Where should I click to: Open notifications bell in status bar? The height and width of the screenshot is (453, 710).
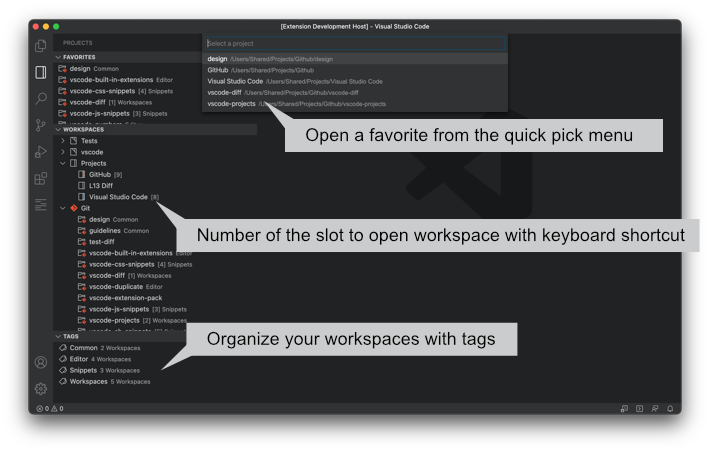670,409
